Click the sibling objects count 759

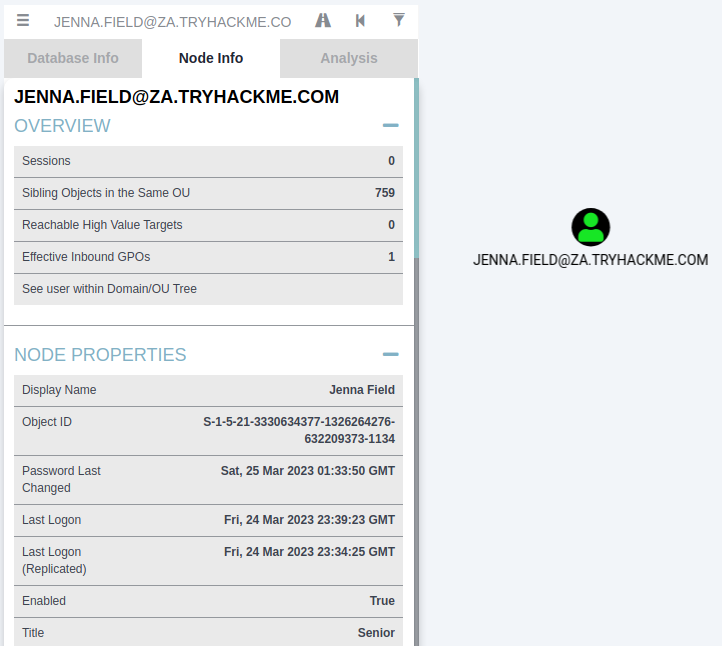[385, 193]
